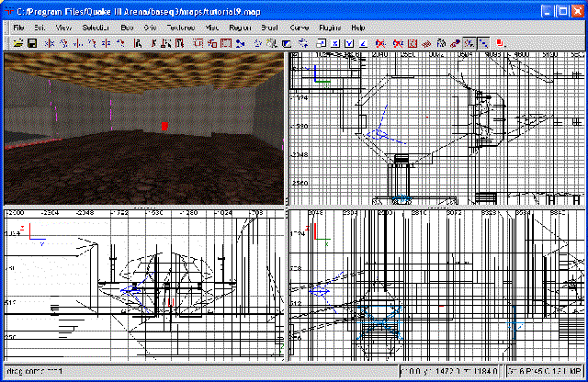Click the Select Touching toolbar icon

pos(153,43)
